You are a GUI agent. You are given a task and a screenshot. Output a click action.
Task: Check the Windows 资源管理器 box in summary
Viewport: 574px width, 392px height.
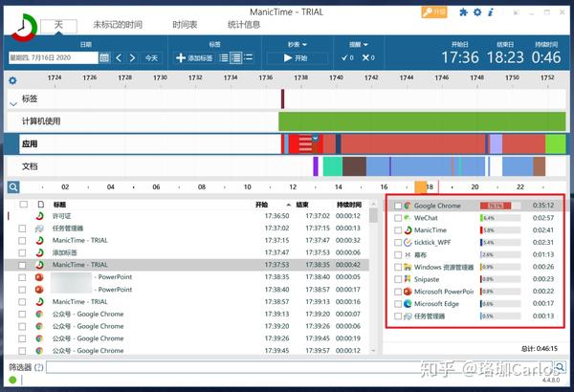(x=398, y=267)
